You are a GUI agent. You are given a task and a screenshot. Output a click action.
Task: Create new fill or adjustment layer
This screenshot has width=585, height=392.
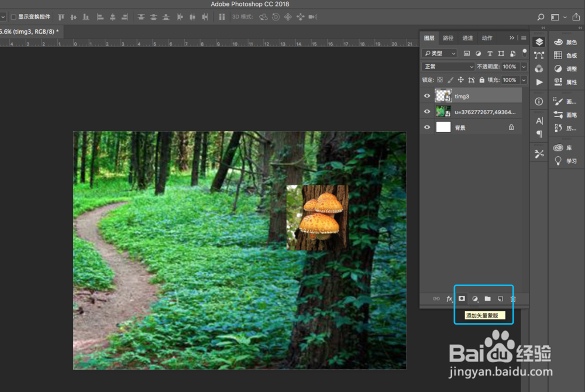click(475, 299)
